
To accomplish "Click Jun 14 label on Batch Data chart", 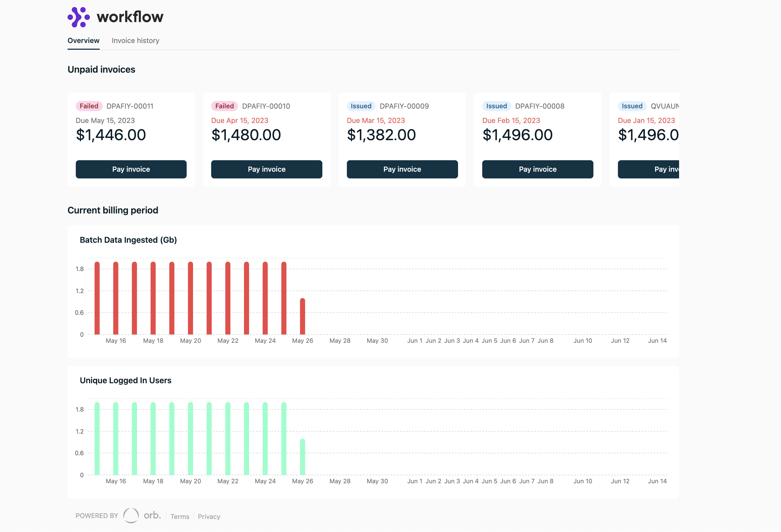I will 657,341.
